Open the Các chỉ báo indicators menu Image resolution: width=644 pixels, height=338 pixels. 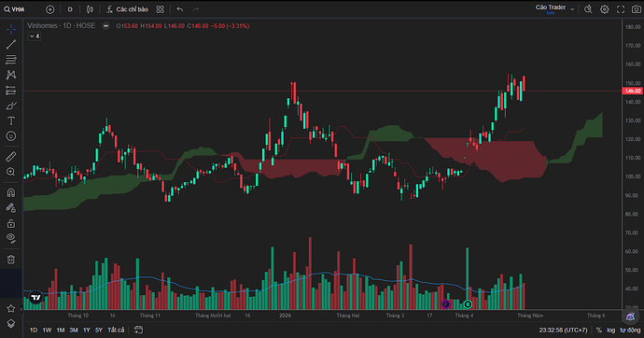click(x=127, y=9)
